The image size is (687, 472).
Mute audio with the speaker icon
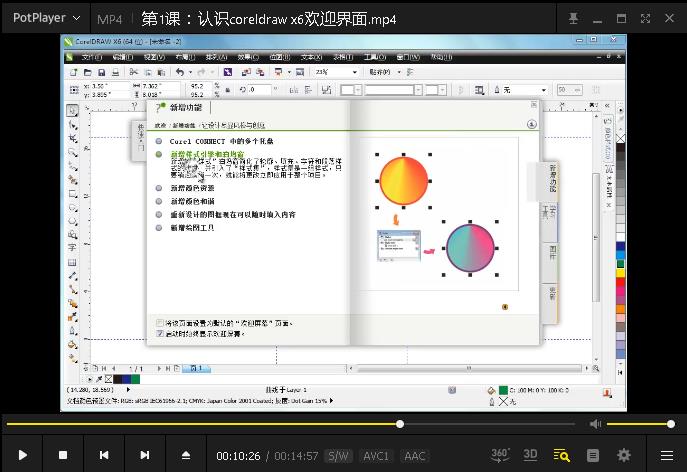[x=595, y=424]
